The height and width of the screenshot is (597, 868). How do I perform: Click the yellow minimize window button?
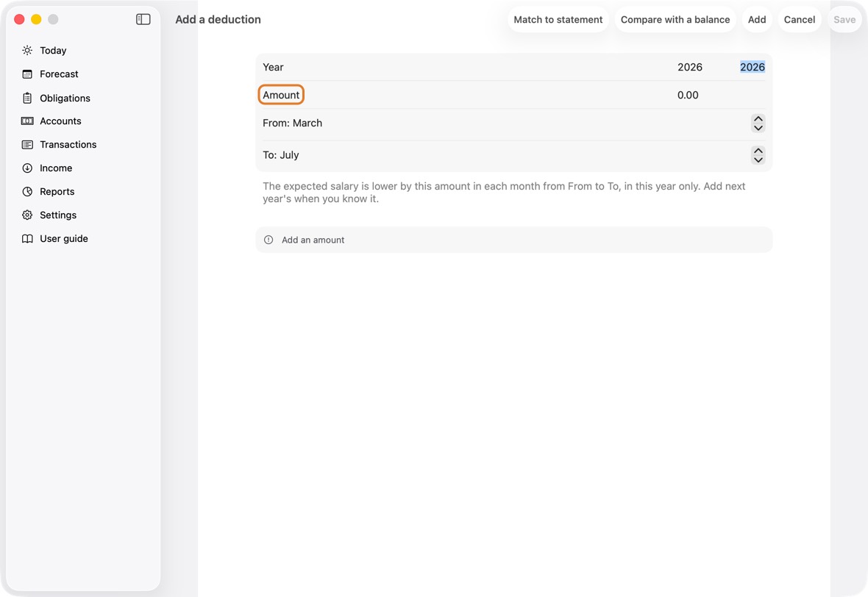point(36,19)
